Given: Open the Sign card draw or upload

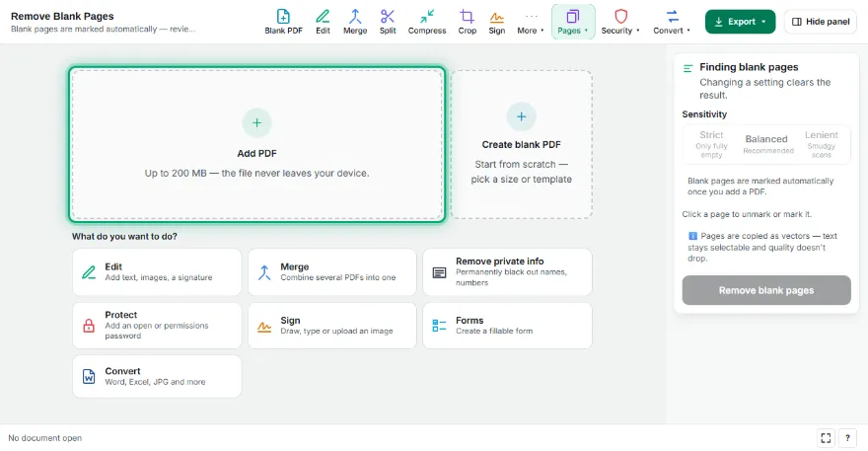Looking at the screenshot, I should point(332,326).
